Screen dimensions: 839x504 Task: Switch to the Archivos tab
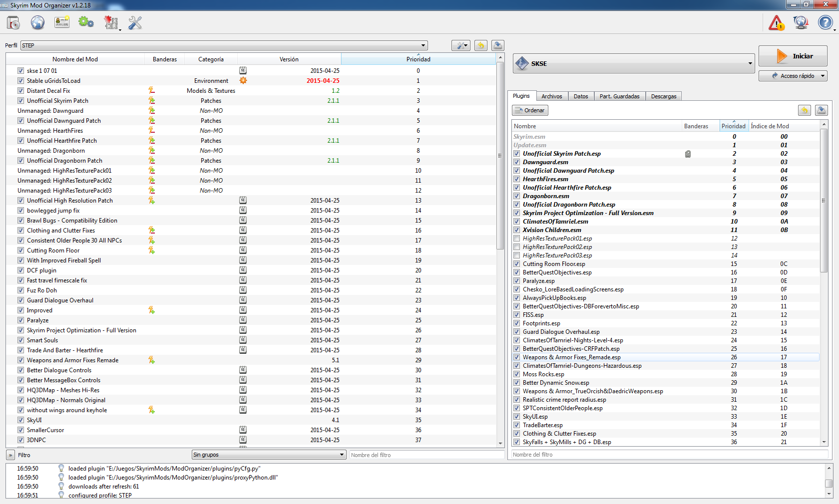click(x=552, y=96)
